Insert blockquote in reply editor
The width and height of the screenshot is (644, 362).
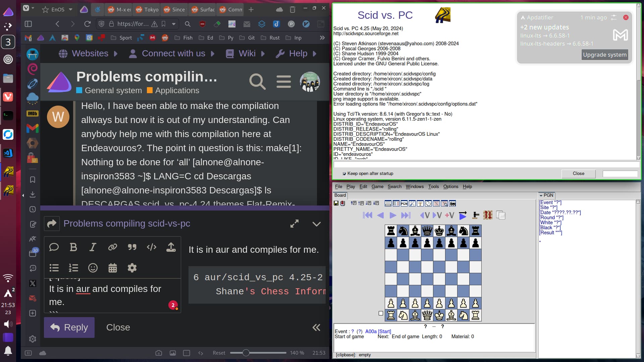point(132,247)
